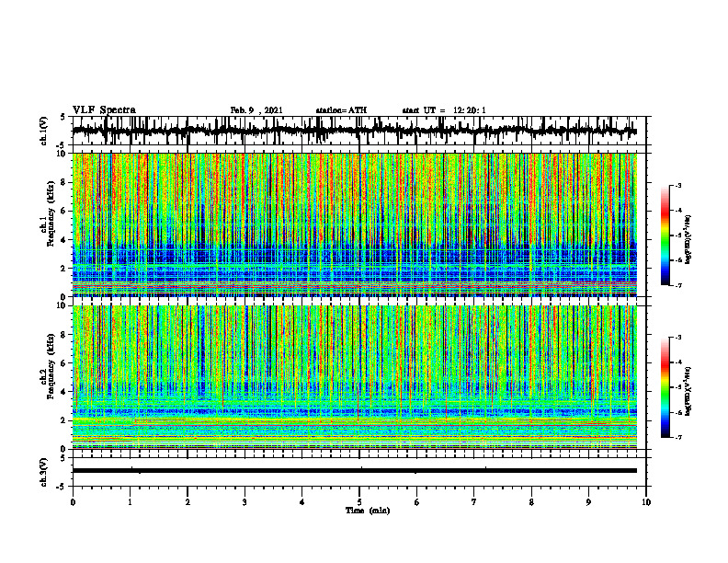Screen dimensions: 728x563
Task: Click the ch.1 spectrogram color bar
Action: click(x=665, y=236)
